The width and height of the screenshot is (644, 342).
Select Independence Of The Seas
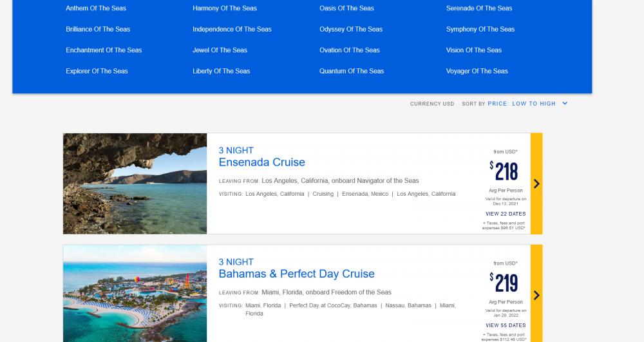click(x=232, y=29)
